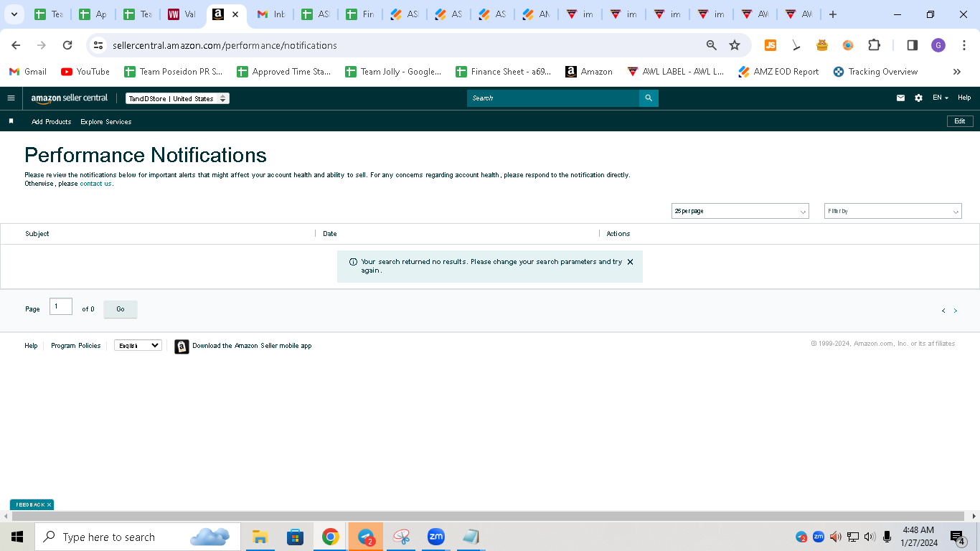Switch to the Ap browser tab
The height and width of the screenshot is (551, 980).
pos(93,14)
